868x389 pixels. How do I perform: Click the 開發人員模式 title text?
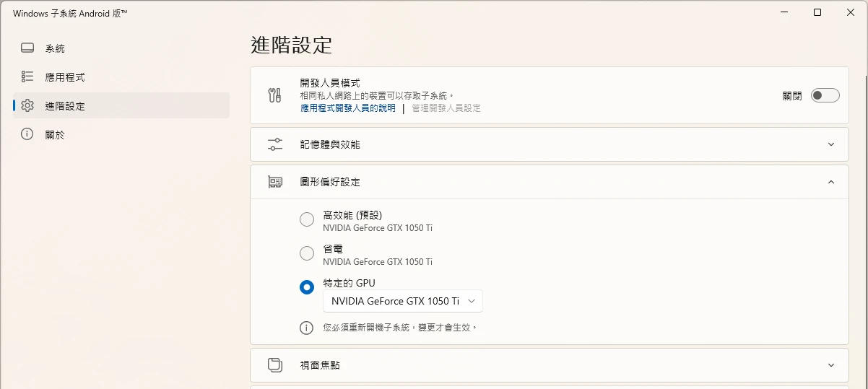[330, 83]
